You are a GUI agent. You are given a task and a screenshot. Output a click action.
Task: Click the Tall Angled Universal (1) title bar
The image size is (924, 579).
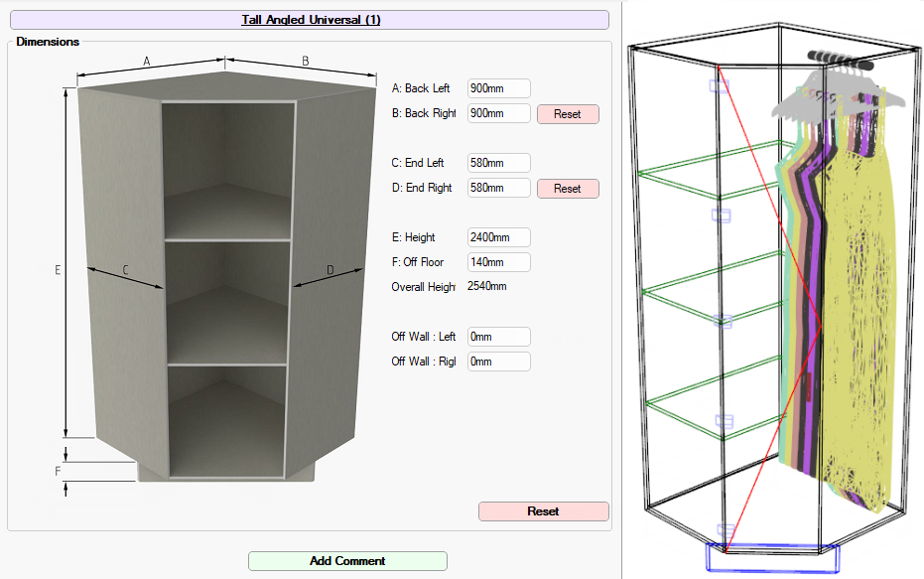point(311,20)
